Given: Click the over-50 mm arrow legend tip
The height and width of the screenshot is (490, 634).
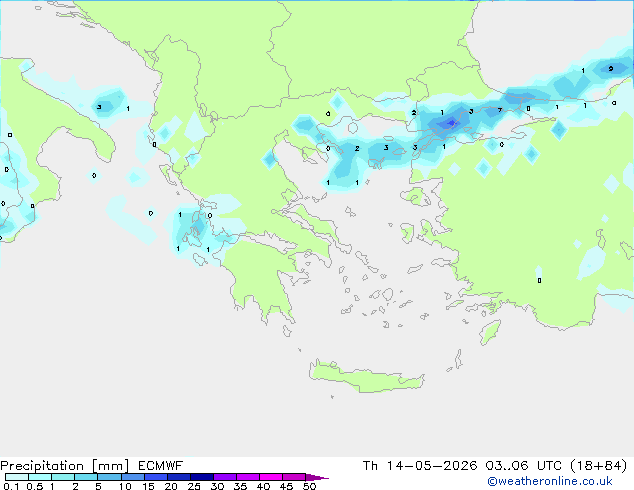Looking at the screenshot, I should click(x=317, y=477).
